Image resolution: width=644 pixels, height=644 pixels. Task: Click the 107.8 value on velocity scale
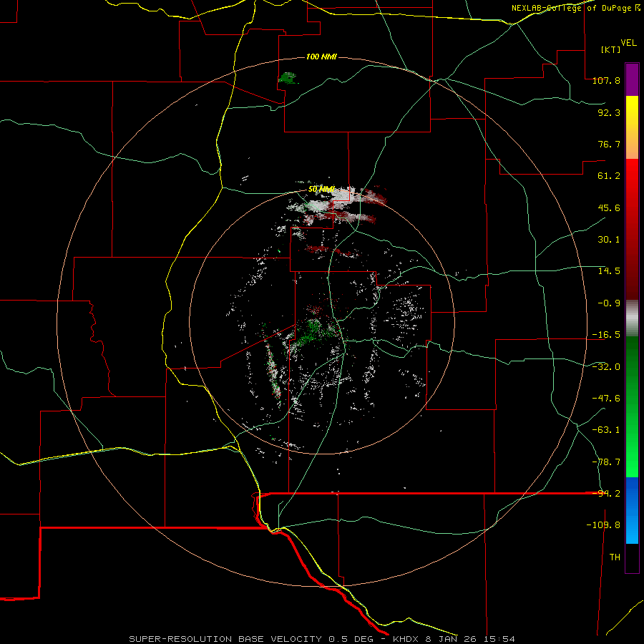pos(606,80)
